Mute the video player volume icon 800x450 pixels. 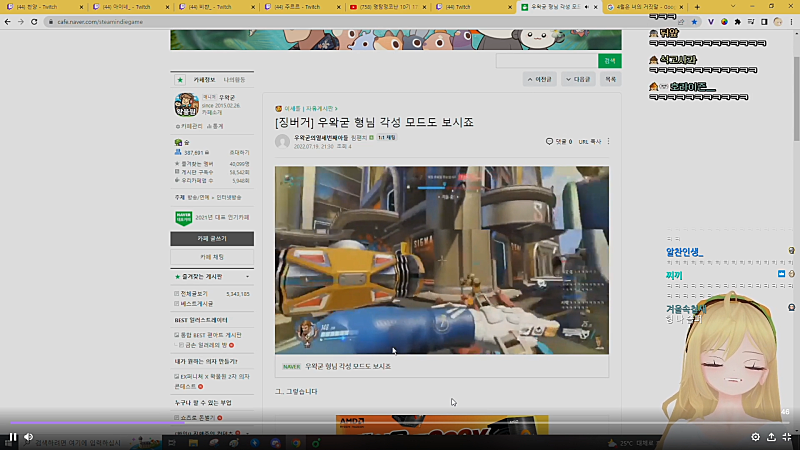click(29, 437)
